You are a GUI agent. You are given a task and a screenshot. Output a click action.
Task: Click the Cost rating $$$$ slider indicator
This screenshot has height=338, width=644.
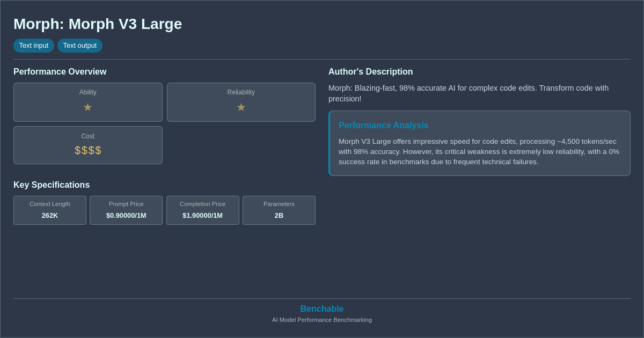(87, 150)
